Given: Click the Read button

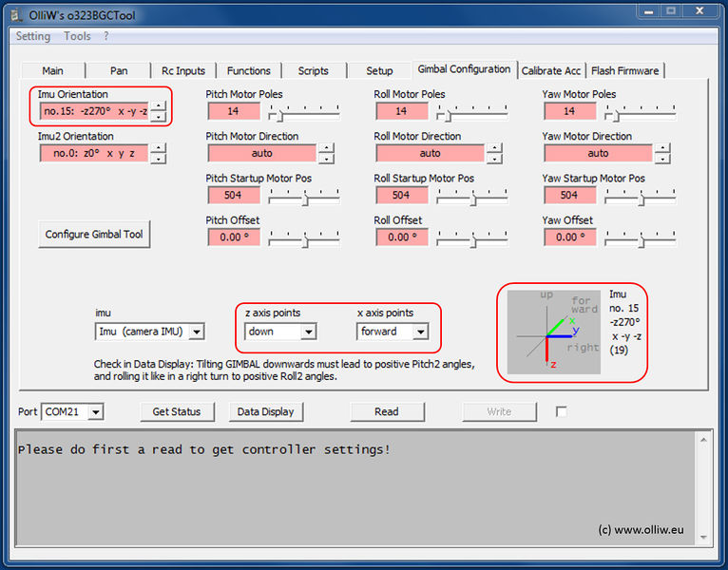Looking at the screenshot, I should (x=386, y=411).
